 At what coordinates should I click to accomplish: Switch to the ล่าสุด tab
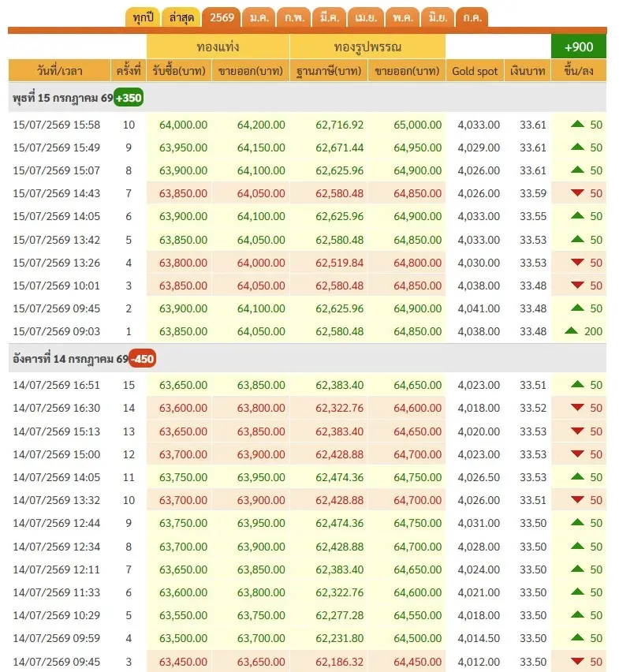pos(181,17)
